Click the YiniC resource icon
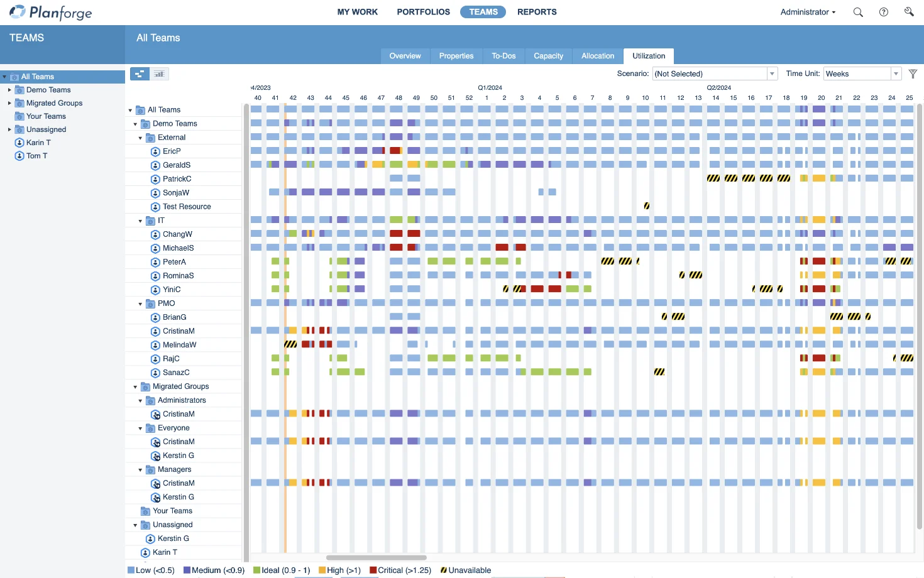924x578 pixels. (155, 290)
